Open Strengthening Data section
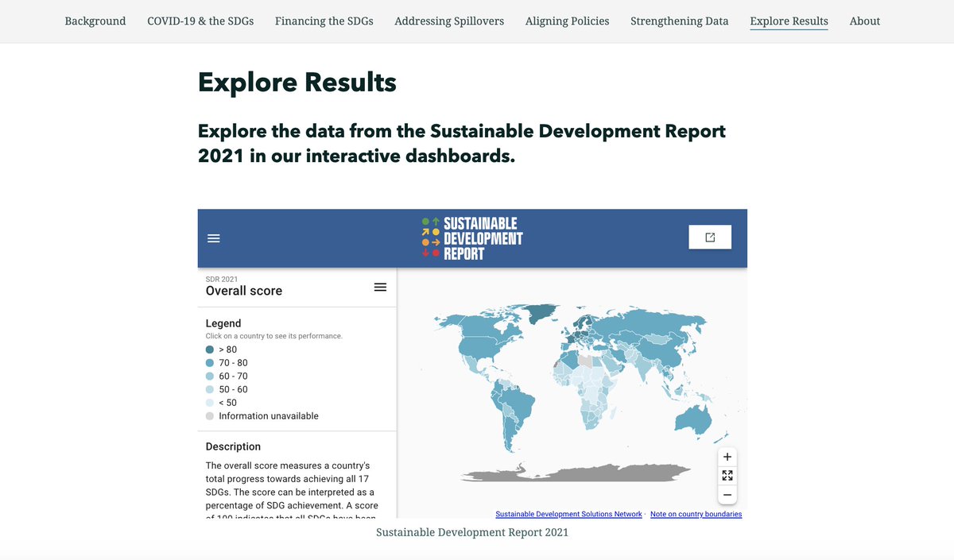Screen dimensions: 954x560 tap(680, 21)
